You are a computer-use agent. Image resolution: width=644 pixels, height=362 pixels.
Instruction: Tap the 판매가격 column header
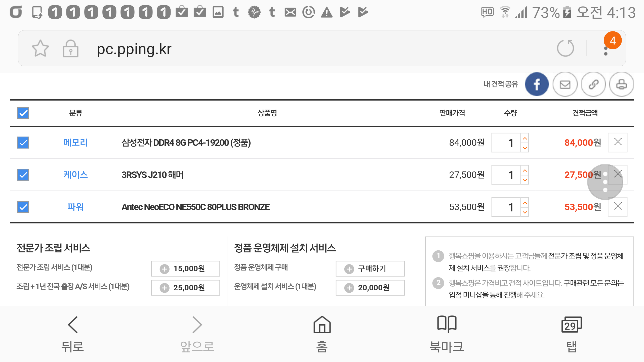[x=452, y=113]
